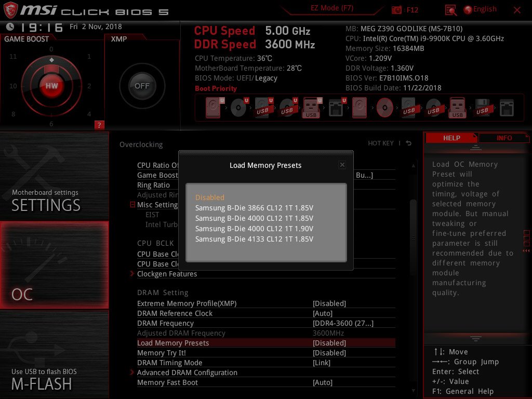532x399 pixels.
Task: Click the clock icon next to the time
Action: [10, 26]
